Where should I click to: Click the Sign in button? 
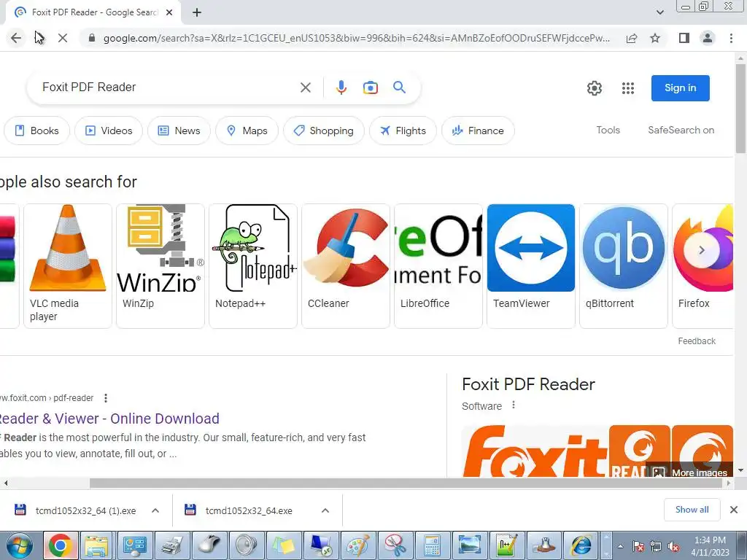point(681,88)
